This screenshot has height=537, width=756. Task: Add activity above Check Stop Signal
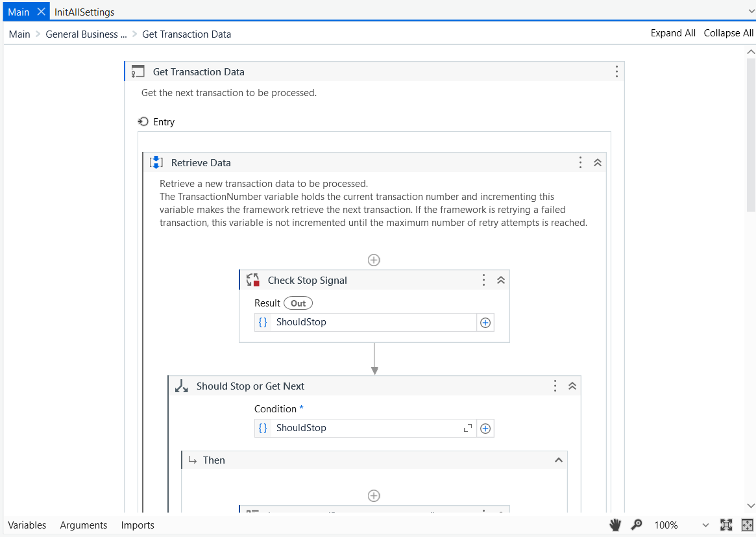coord(374,260)
